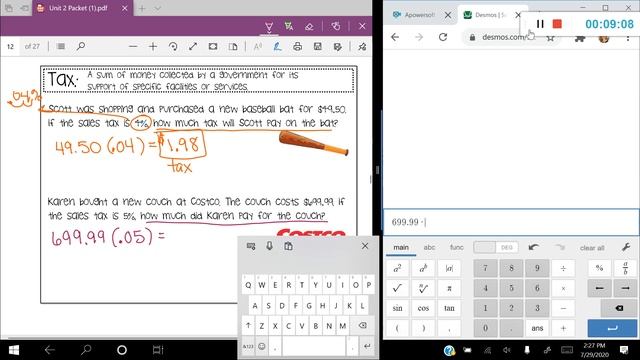The height and width of the screenshot is (360, 640).
Task: Open the PDF page view layout options
Action: pyautogui.click(x=233, y=47)
